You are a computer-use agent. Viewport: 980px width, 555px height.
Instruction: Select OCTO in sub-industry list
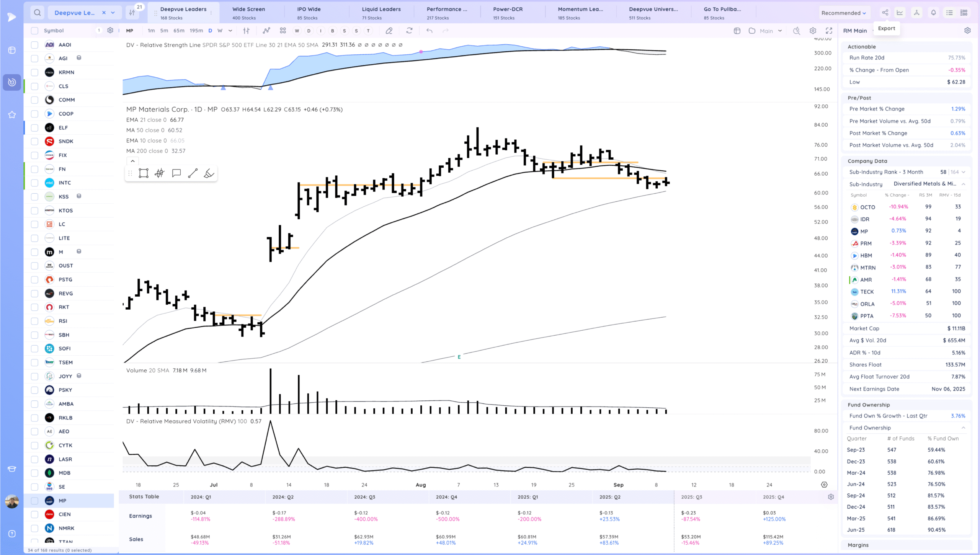[867, 207]
